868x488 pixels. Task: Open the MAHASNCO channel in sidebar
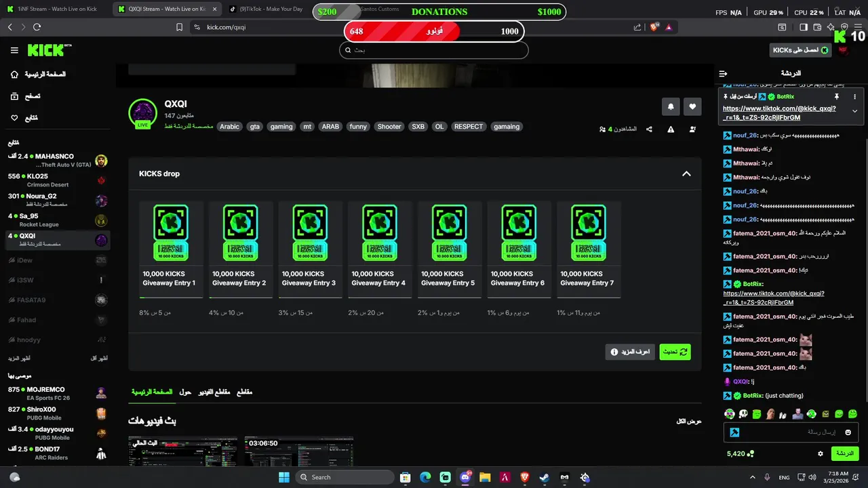(58, 161)
